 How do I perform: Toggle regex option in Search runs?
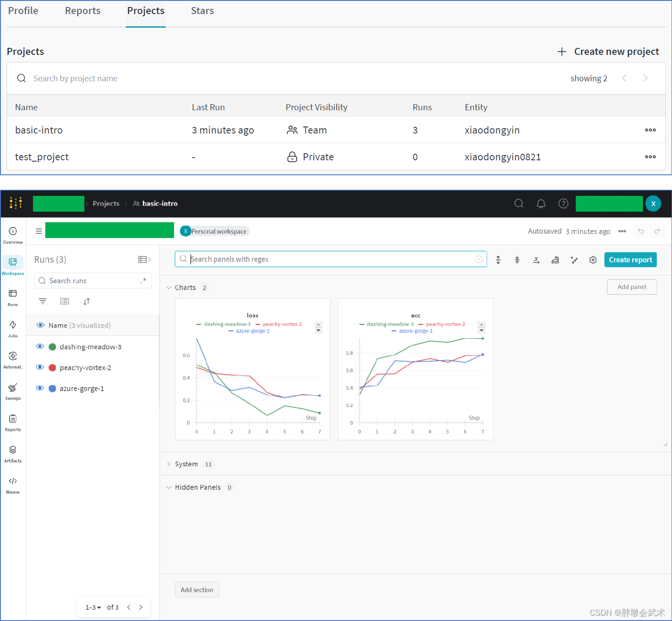point(143,281)
